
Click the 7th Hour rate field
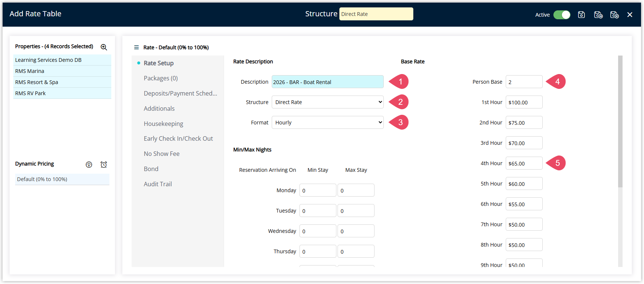(x=524, y=224)
